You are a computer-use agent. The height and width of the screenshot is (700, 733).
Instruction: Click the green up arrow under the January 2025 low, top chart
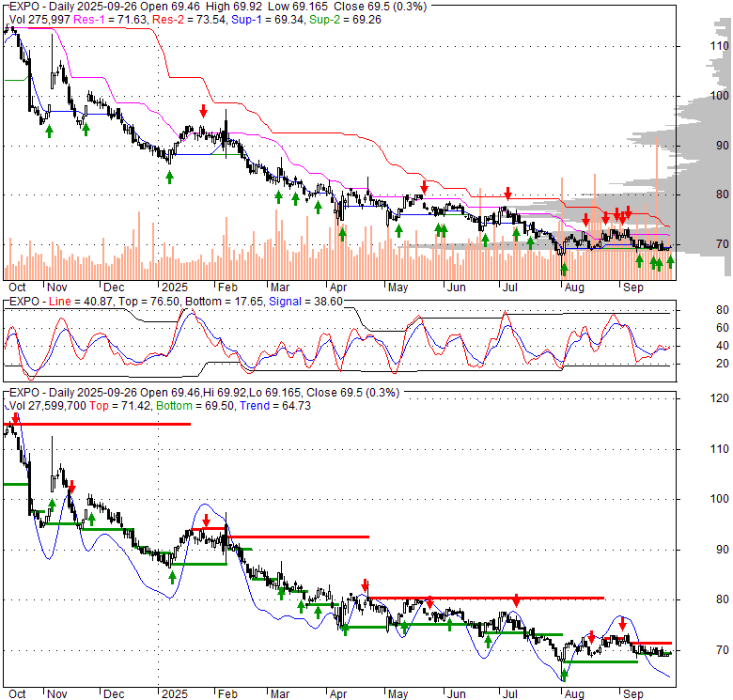(x=170, y=177)
